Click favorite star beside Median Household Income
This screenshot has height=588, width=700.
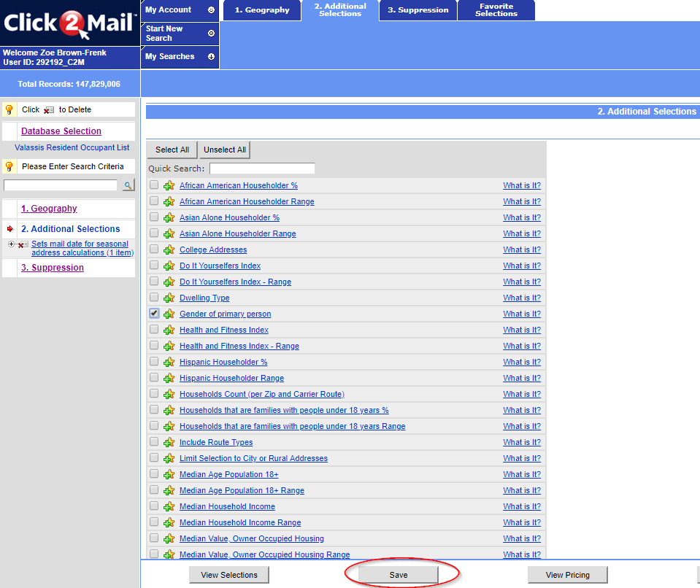(169, 507)
